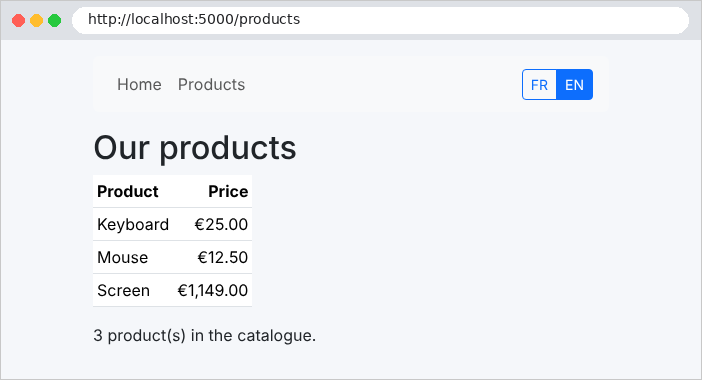Click localhost:5000/products URL text
The width and height of the screenshot is (702, 380).
(x=194, y=19)
